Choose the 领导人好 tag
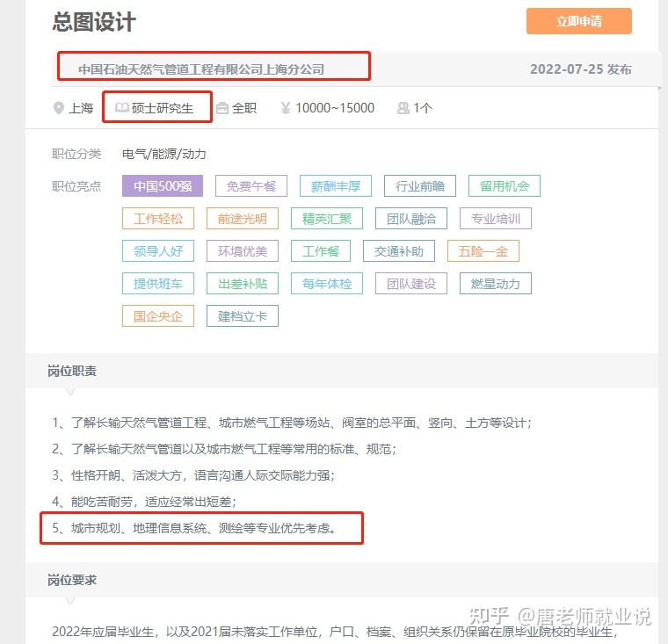Screen dimensions: 668x644 (158, 251)
